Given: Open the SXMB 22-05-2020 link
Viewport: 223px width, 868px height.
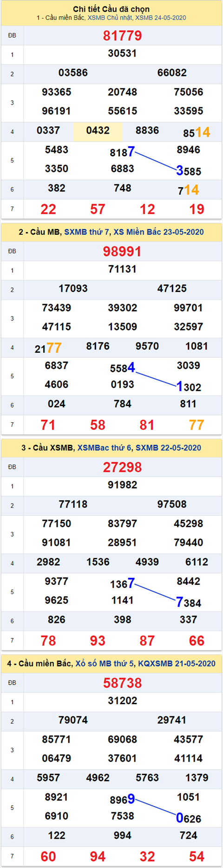Looking at the screenshot, I should [x=168, y=448].
